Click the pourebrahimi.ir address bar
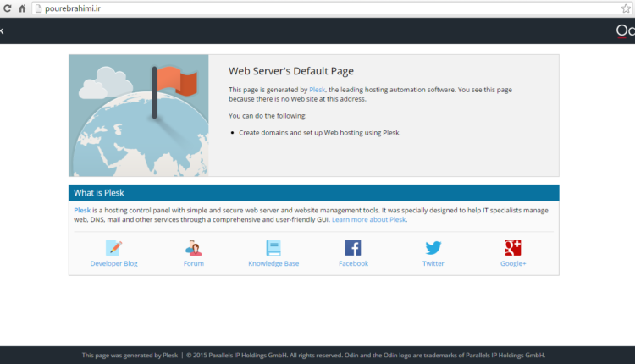 (332, 8)
